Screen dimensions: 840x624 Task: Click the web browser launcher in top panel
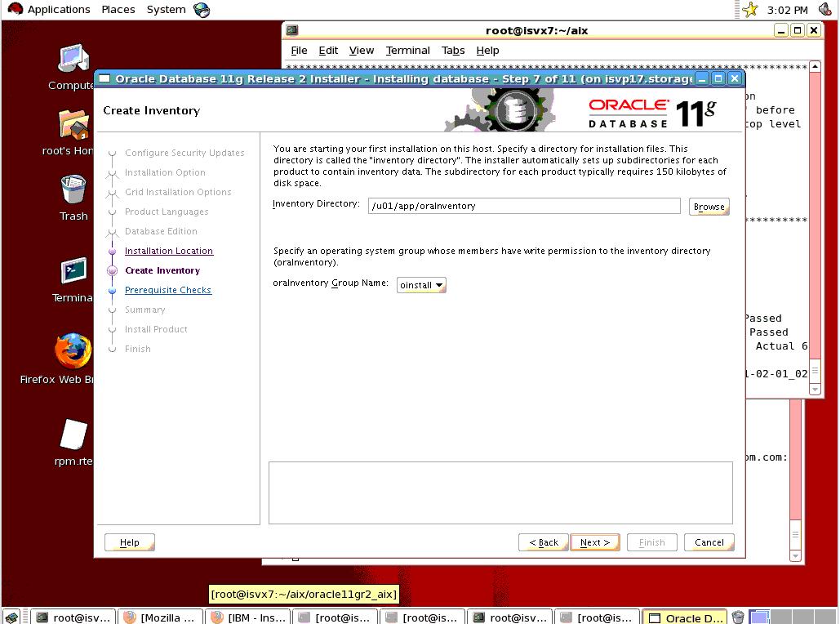pos(202,10)
